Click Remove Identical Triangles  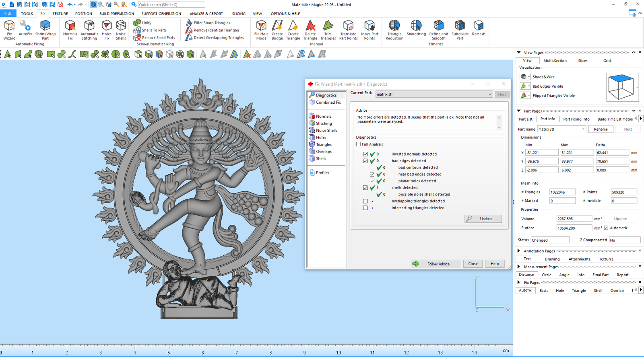[x=213, y=30]
